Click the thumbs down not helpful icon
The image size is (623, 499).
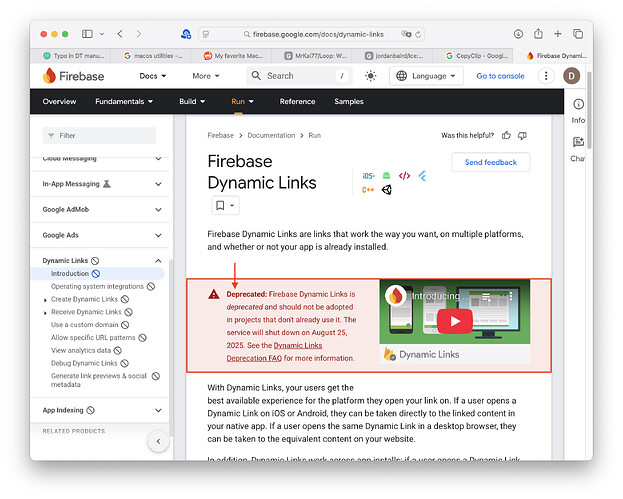(522, 135)
